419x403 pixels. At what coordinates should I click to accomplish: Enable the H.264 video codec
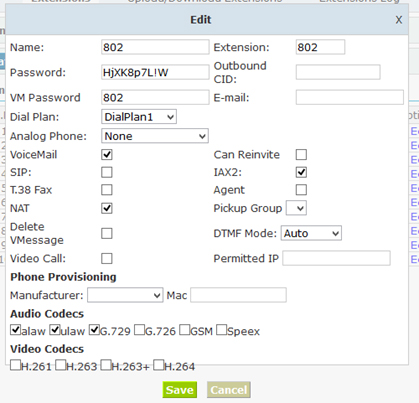tap(159, 365)
